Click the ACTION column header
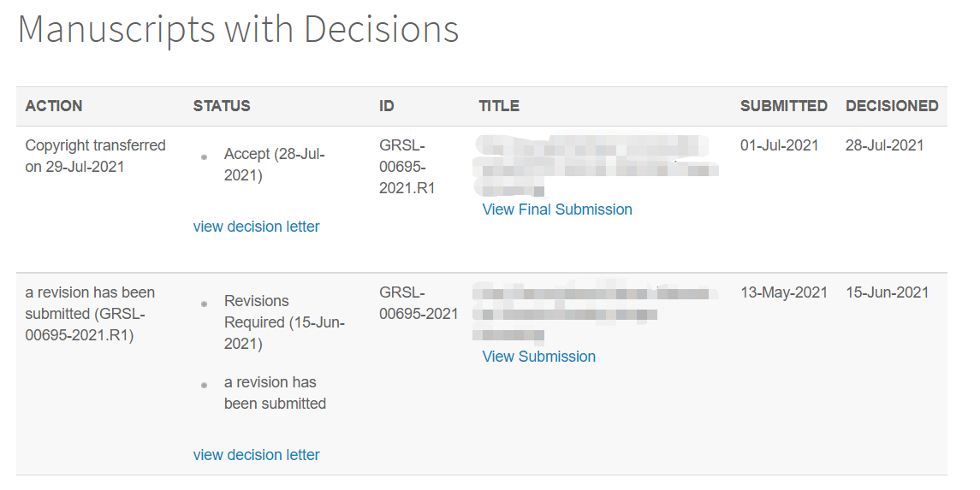980x490 pixels. 54,106
